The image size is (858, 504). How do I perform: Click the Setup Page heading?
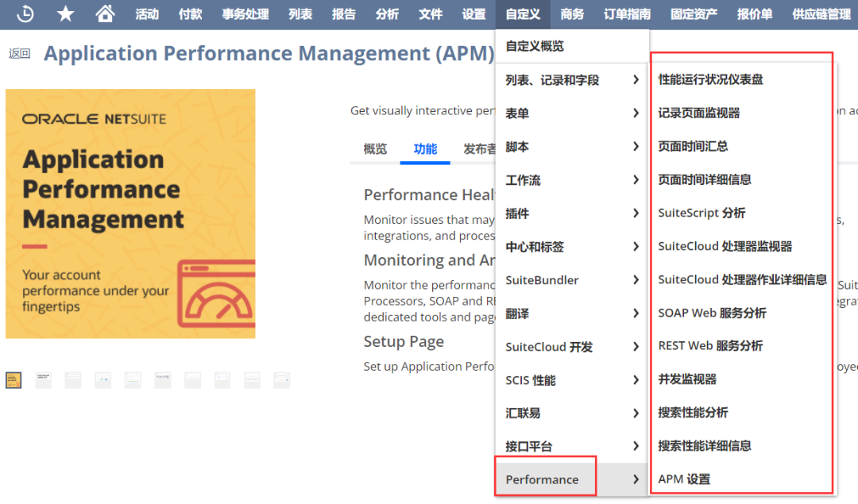point(404,342)
